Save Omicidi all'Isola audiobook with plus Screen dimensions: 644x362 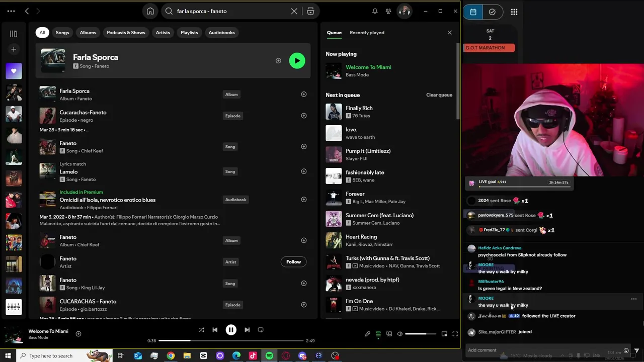304,200
